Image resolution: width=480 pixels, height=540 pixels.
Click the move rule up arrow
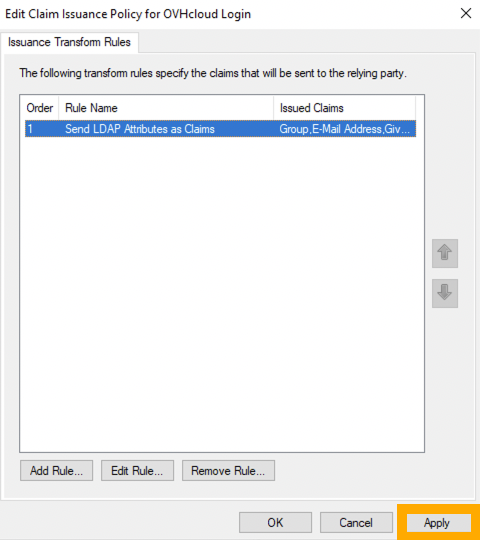[x=445, y=253]
